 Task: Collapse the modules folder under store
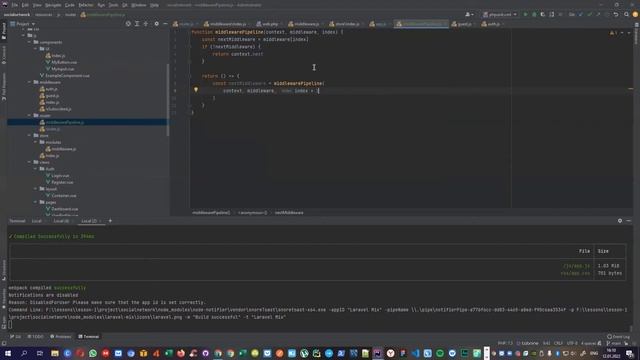pyautogui.click(x=36, y=142)
